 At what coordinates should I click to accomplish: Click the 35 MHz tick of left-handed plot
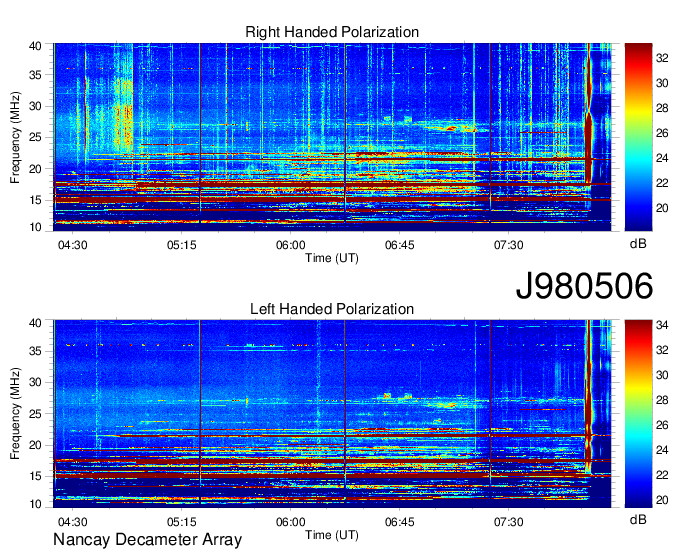pyautogui.click(x=35, y=351)
